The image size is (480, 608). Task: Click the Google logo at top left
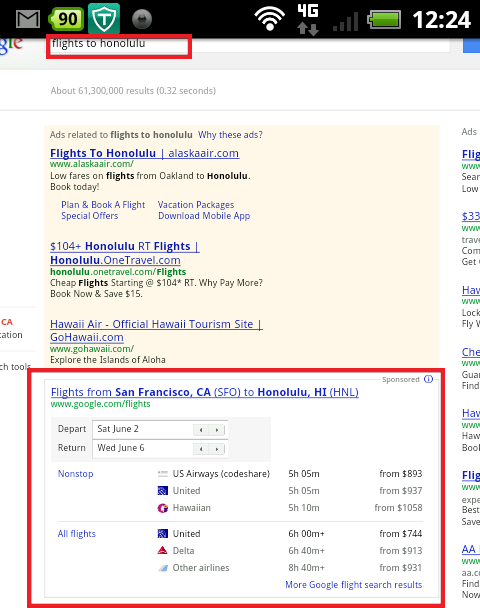coord(11,45)
